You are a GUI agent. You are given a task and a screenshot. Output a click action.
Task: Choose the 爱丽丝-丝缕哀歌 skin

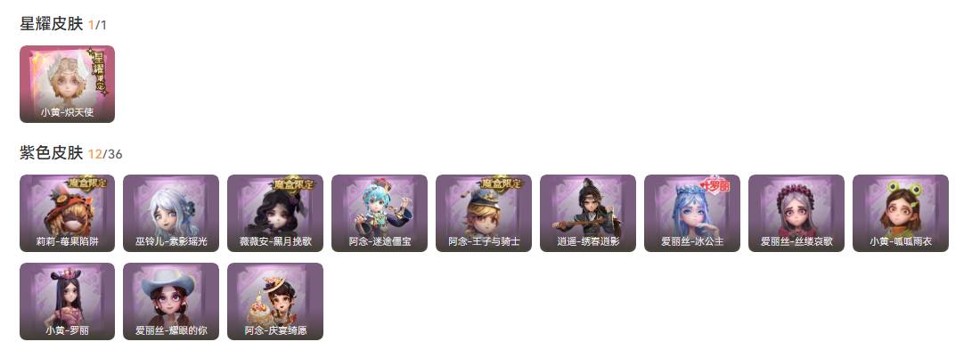click(796, 213)
